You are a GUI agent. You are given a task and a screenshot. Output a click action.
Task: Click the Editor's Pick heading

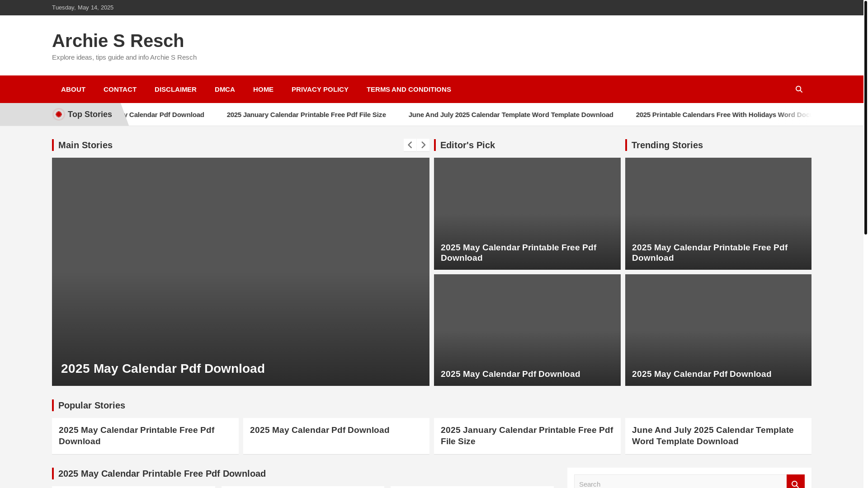coord(467,145)
